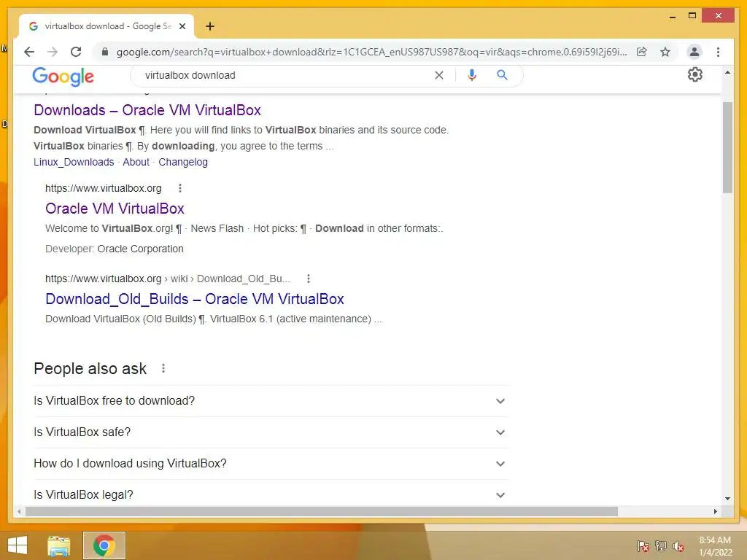This screenshot has width=747, height=560.
Task: Click the horizontal scrollbar thumb
Action: [322, 511]
